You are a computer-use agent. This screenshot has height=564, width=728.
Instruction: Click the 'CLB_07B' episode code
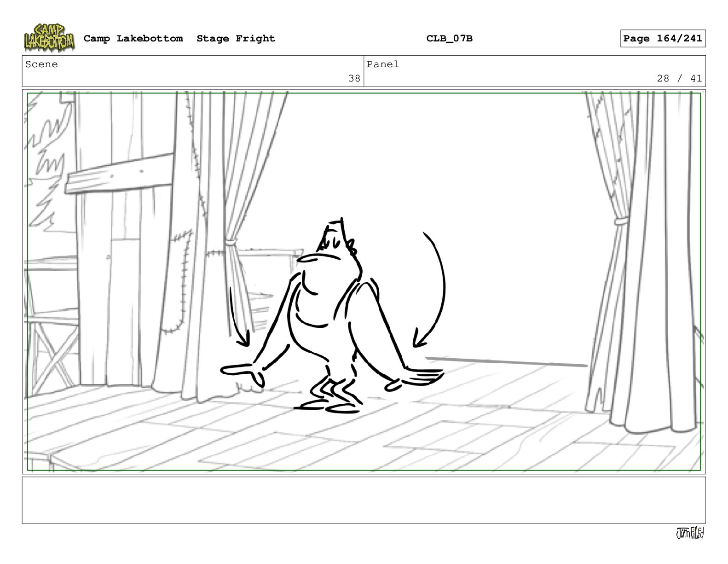click(449, 39)
